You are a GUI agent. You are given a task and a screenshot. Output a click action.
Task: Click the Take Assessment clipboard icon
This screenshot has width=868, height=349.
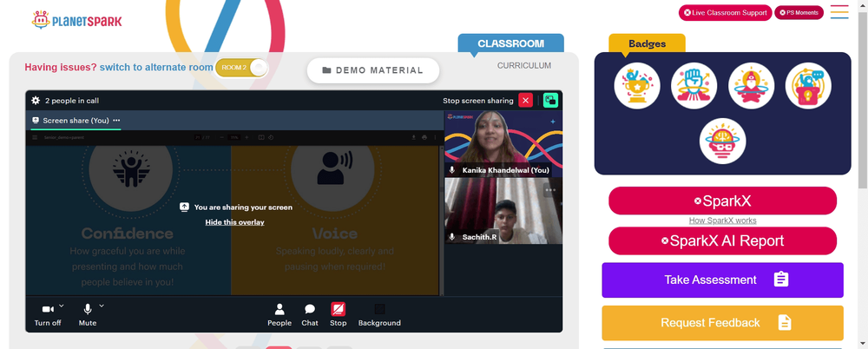(781, 279)
